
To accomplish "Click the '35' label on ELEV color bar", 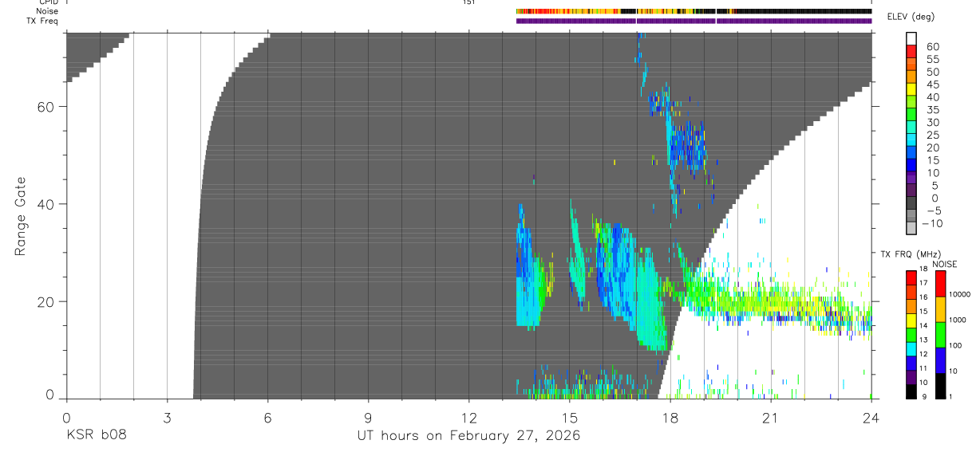I will pyautogui.click(x=932, y=110).
